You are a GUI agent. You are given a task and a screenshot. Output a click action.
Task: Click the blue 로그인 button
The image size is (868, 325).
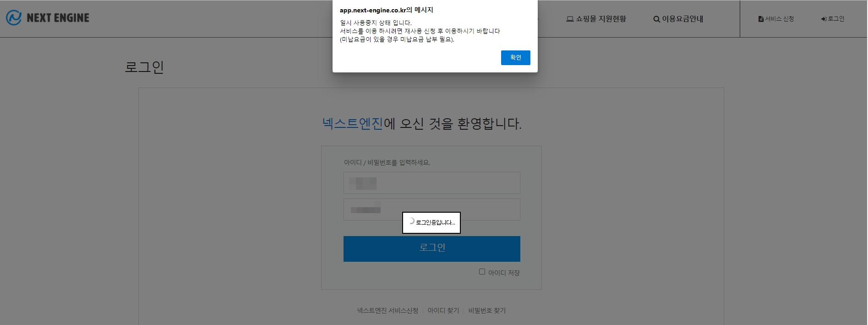point(431,249)
